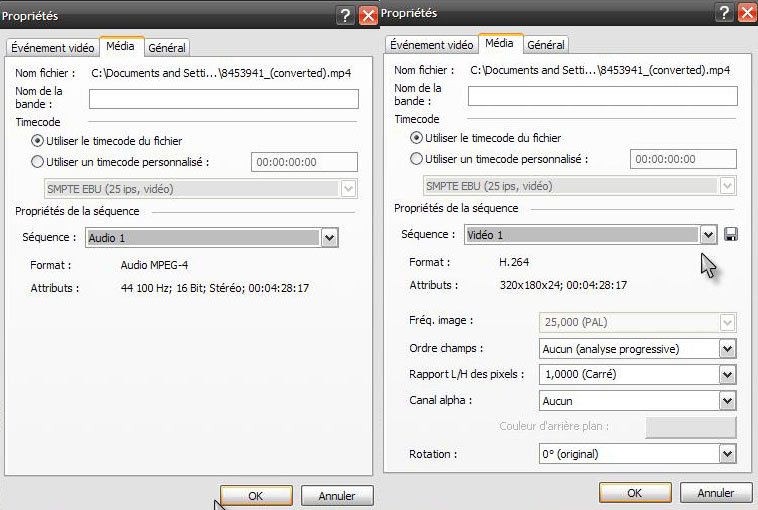The image size is (758, 510).
Task: Click Nom de la bande field in right dialog
Action: (x=603, y=96)
